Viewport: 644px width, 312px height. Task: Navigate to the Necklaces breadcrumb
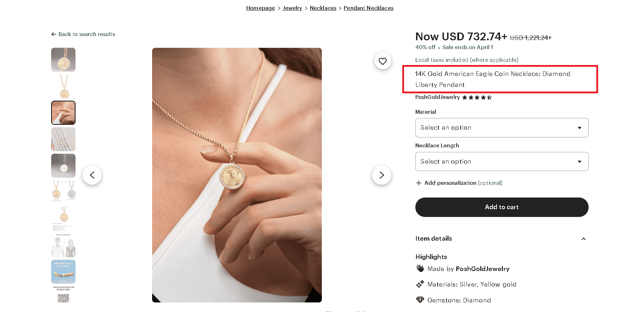(x=323, y=8)
